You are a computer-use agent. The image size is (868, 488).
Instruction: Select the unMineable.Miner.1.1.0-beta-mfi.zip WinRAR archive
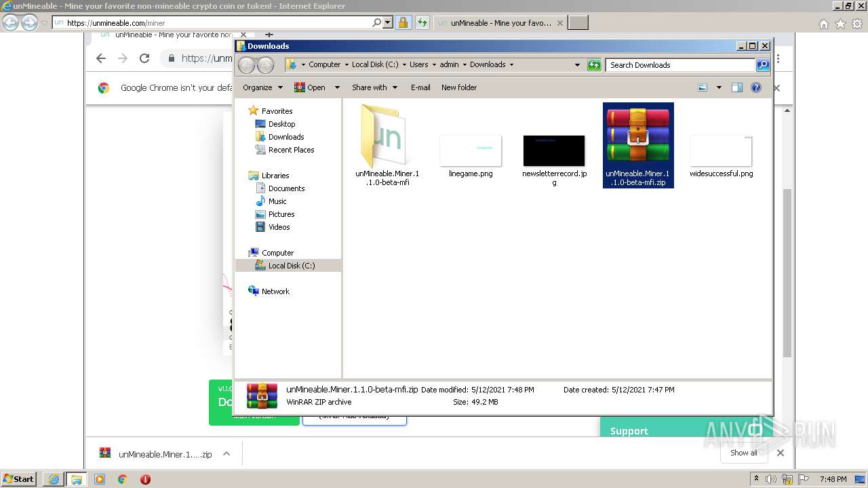[x=638, y=145]
